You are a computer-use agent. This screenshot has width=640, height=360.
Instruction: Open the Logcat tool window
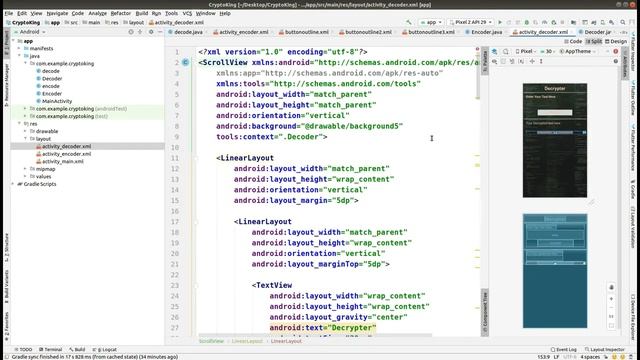coord(104,349)
